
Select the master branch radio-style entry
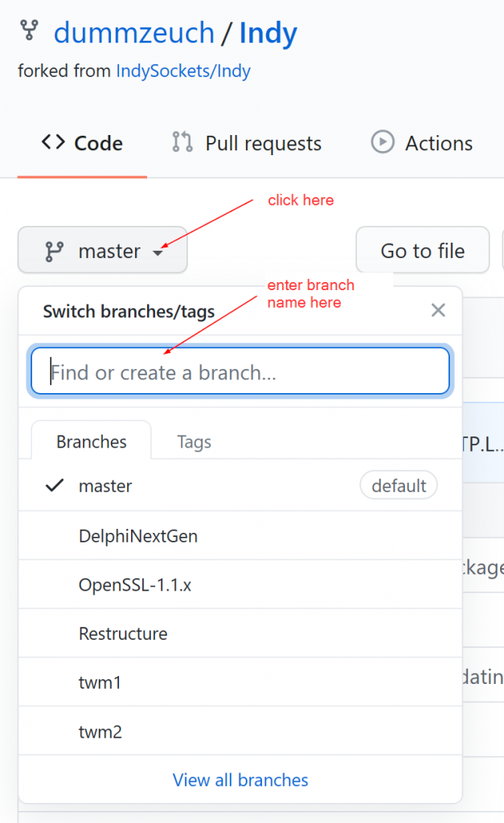click(x=105, y=485)
